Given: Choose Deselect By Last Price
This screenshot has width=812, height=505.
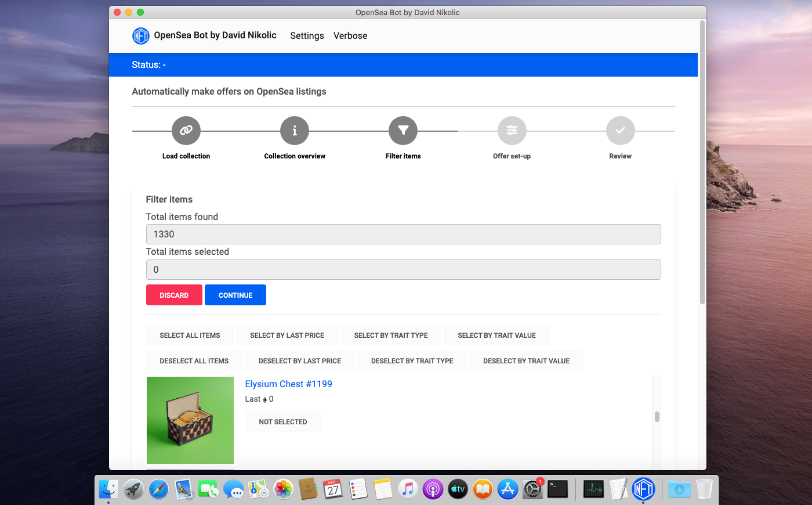Looking at the screenshot, I should coord(300,361).
